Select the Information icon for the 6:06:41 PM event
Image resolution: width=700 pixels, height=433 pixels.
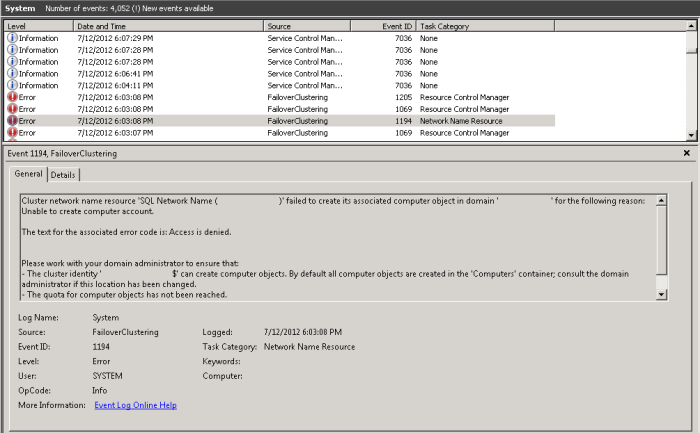click(x=12, y=73)
